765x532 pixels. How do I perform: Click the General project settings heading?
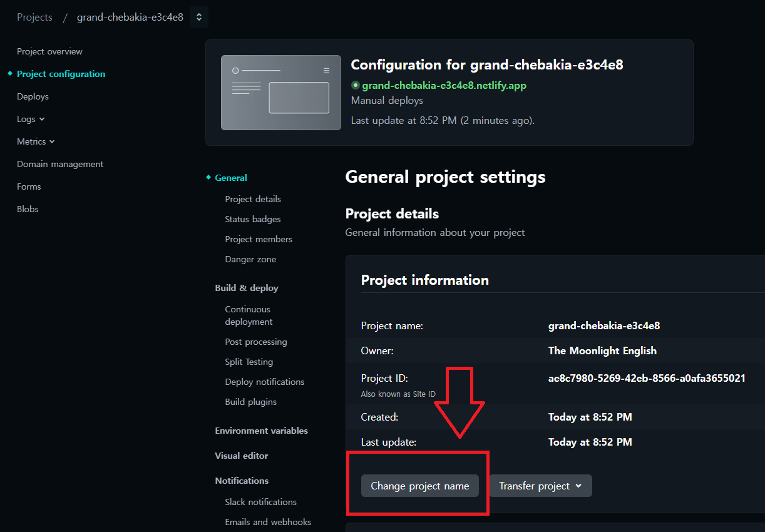tap(446, 177)
